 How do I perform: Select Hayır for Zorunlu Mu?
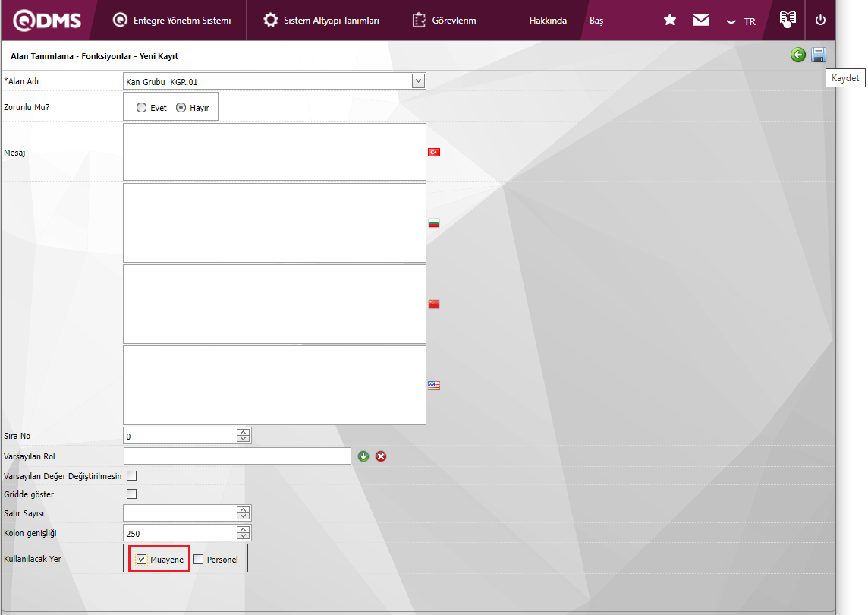tap(181, 108)
